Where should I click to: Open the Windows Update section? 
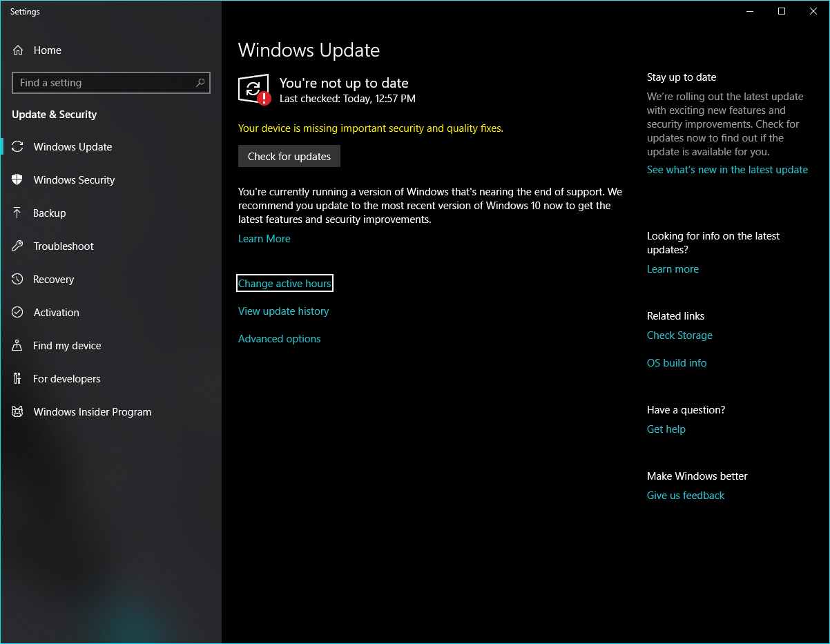pyautogui.click(x=110, y=147)
